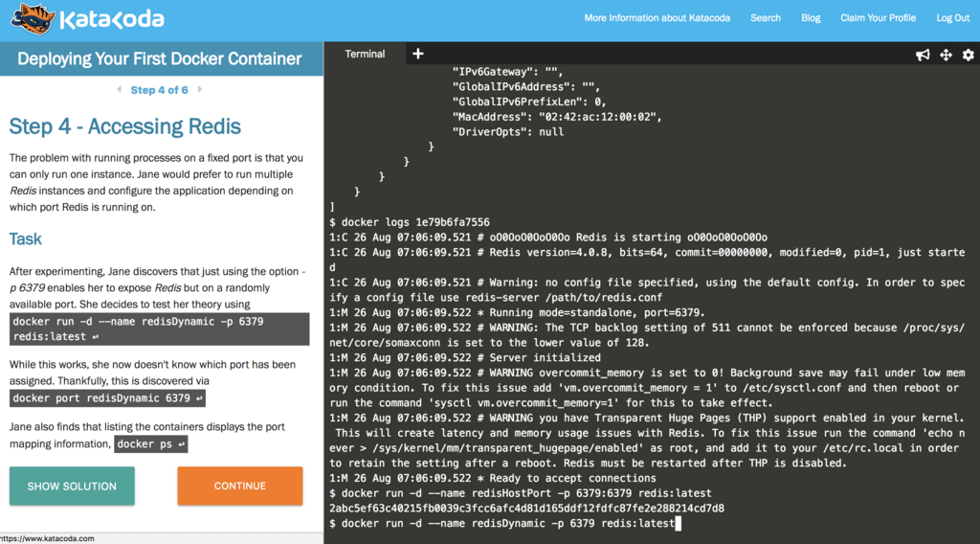
Task: Click the docker port redisDynamic code snippet
Action: (107, 398)
